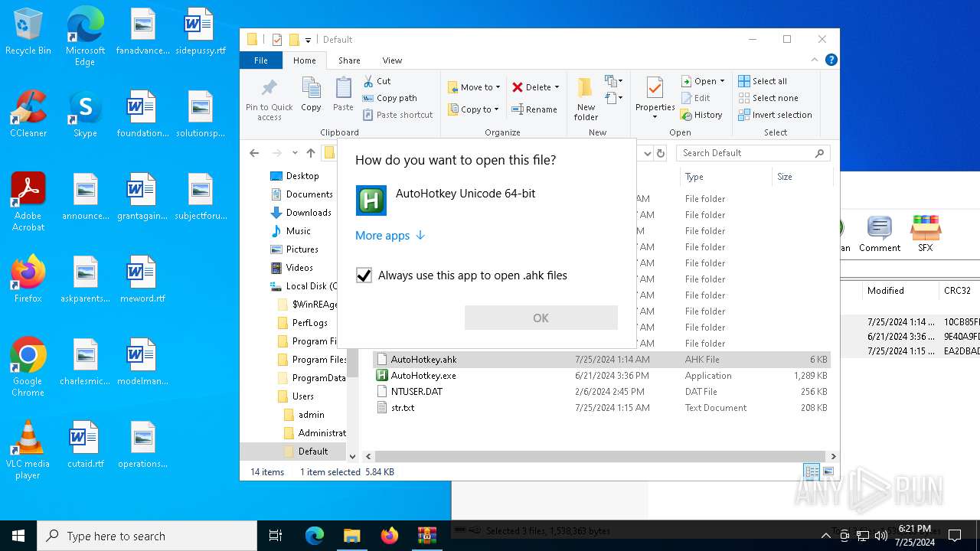The width and height of the screenshot is (980, 551).
Task: Click the Rename icon in Organize group
Action: pos(517,109)
